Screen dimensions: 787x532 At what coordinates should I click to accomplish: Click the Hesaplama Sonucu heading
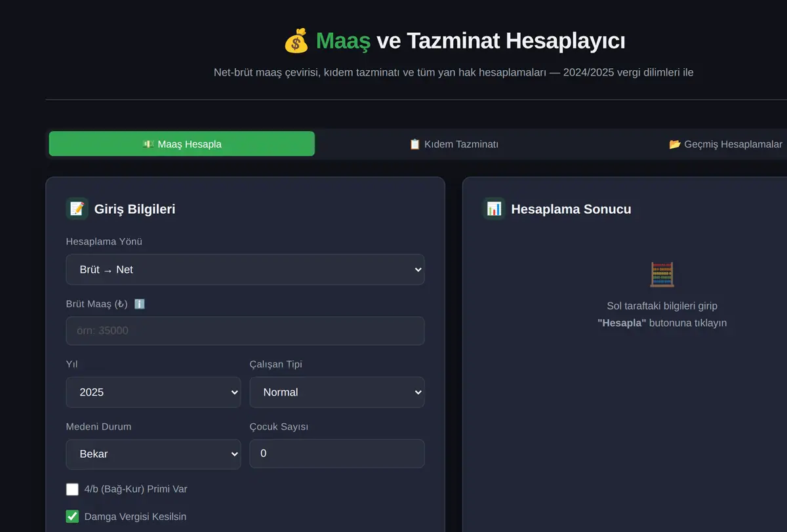pyautogui.click(x=571, y=209)
